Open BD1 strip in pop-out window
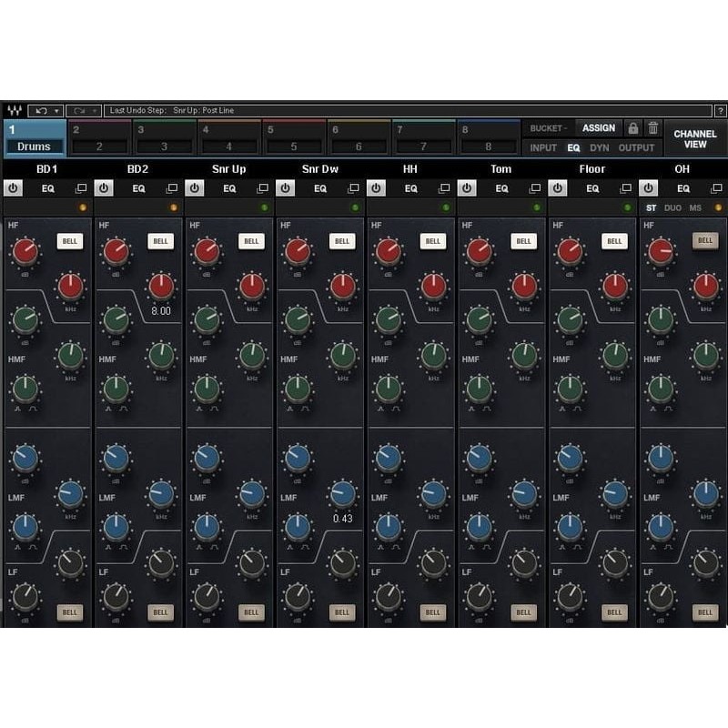The image size is (728, 728). [x=79, y=188]
